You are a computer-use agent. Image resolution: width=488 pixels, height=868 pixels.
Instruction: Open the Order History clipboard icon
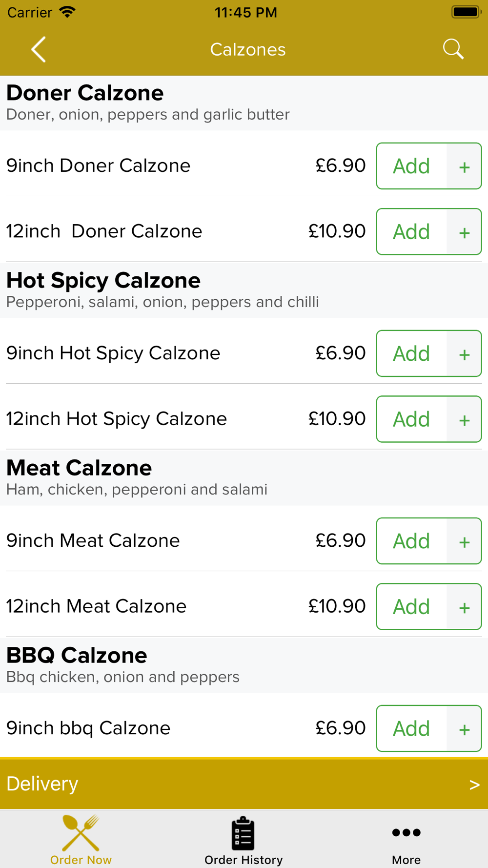point(243,833)
